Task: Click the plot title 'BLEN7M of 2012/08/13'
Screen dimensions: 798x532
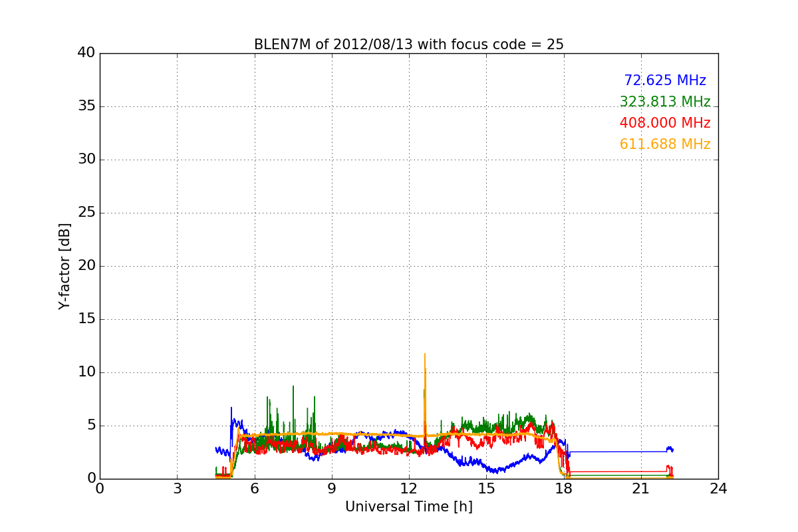Action: point(408,45)
